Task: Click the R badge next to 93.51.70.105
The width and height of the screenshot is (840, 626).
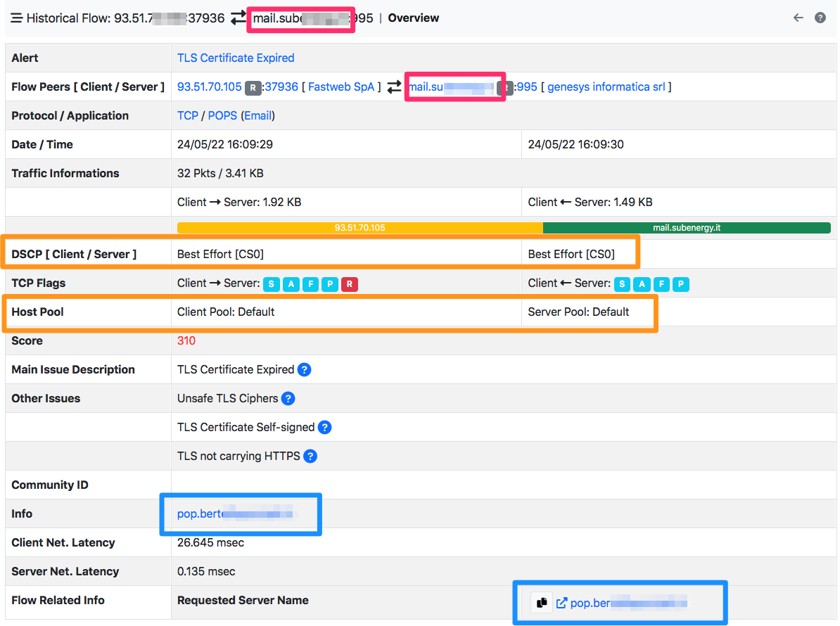Action: [253, 87]
